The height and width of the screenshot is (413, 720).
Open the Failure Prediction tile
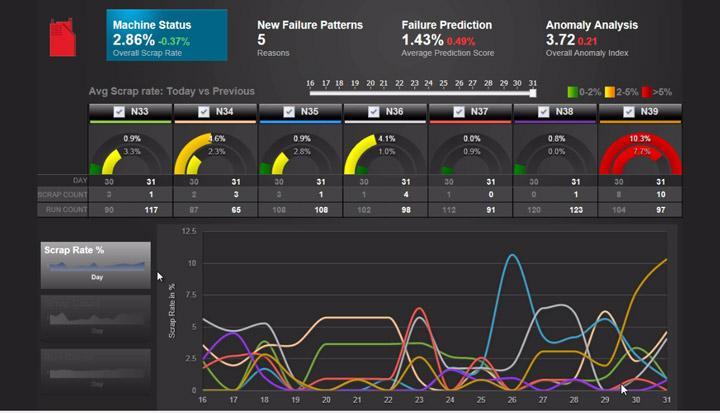[x=448, y=39]
